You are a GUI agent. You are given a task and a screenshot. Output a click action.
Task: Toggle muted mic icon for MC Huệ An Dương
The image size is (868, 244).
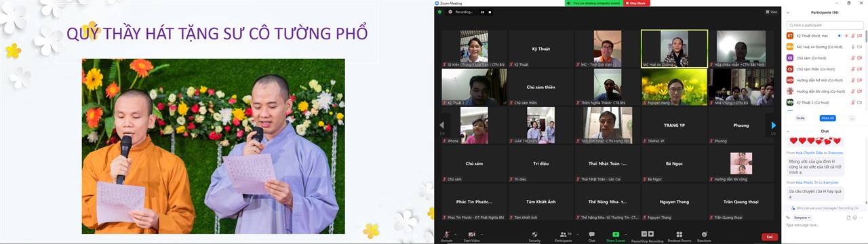coord(852,47)
